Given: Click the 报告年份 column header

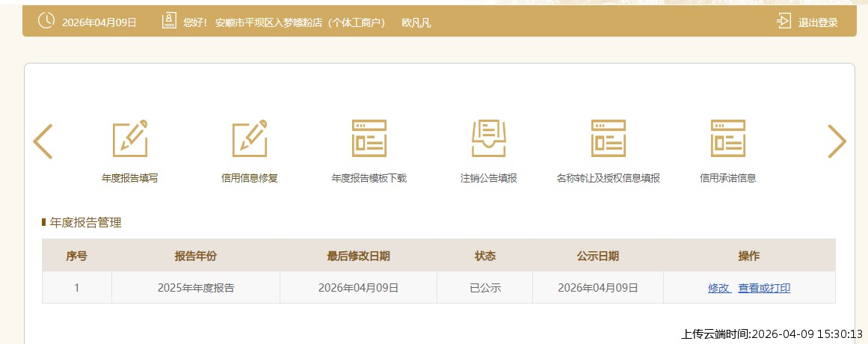Looking at the screenshot, I should [195, 256].
